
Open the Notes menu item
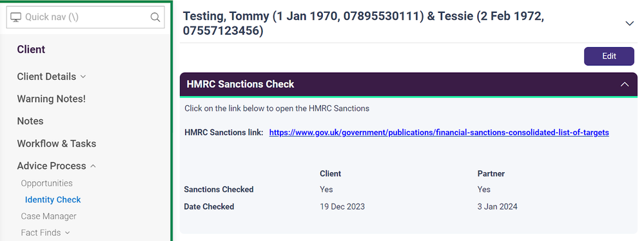[x=30, y=121]
